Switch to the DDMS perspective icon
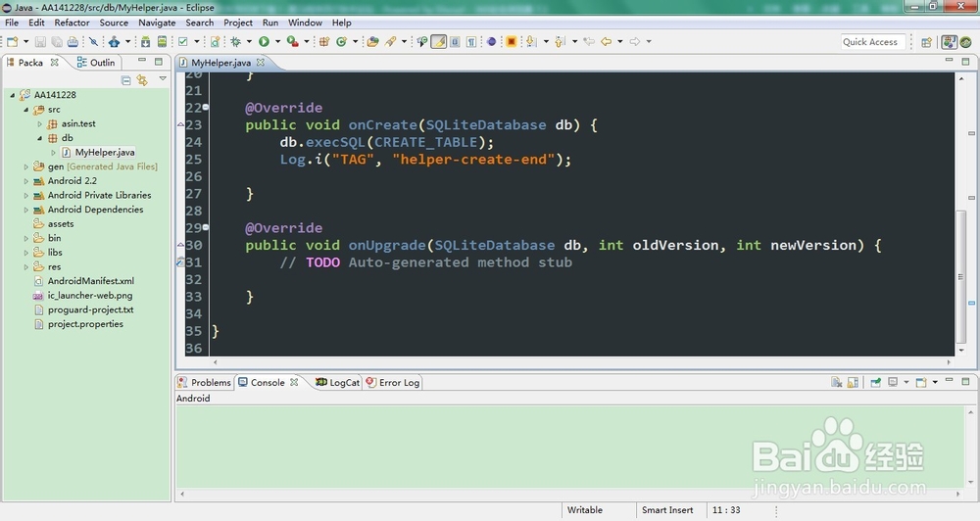Viewport: 980px width, 521px height. pyautogui.click(x=965, y=42)
